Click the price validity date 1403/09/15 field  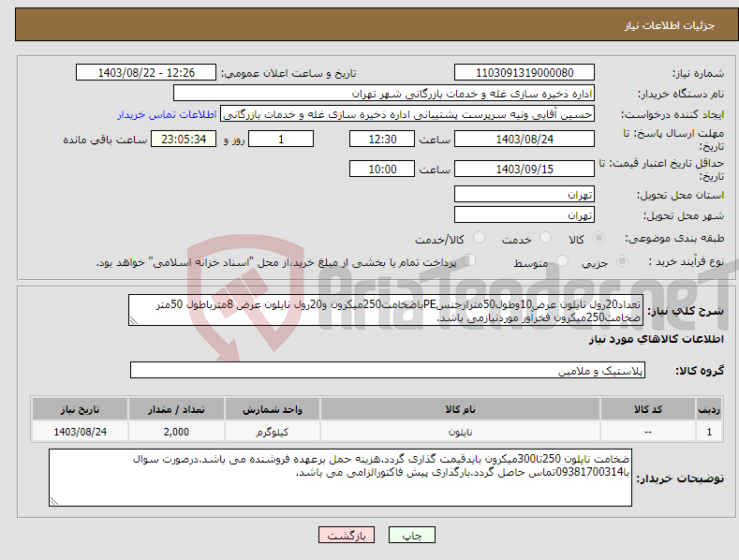click(525, 169)
